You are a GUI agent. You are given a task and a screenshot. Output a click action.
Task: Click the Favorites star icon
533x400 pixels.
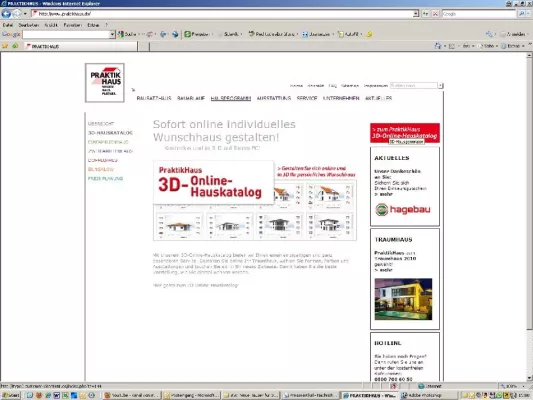(x=5, y=46)
